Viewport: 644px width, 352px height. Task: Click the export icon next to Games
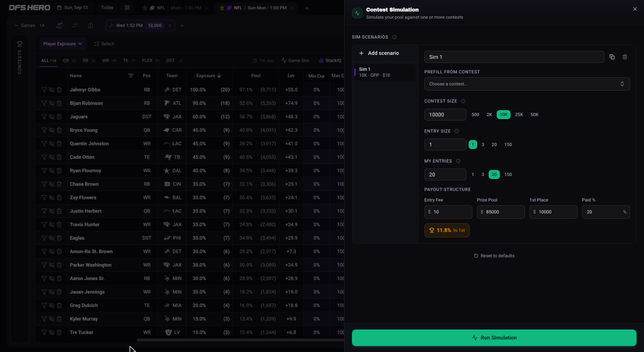point(59,26)
